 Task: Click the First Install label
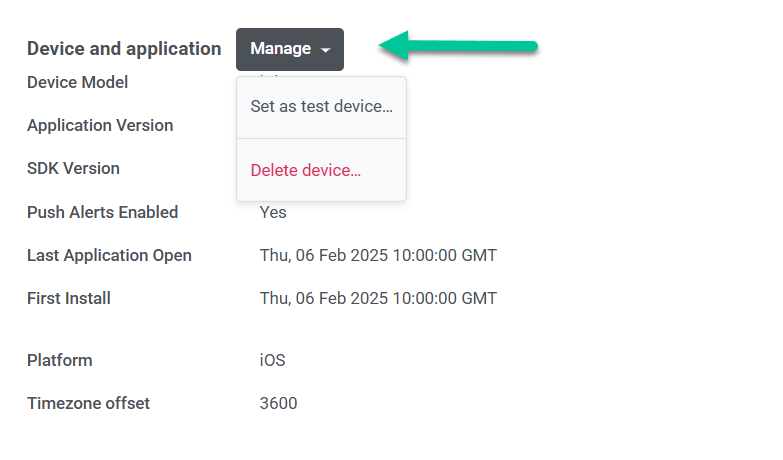click(69, 298)
